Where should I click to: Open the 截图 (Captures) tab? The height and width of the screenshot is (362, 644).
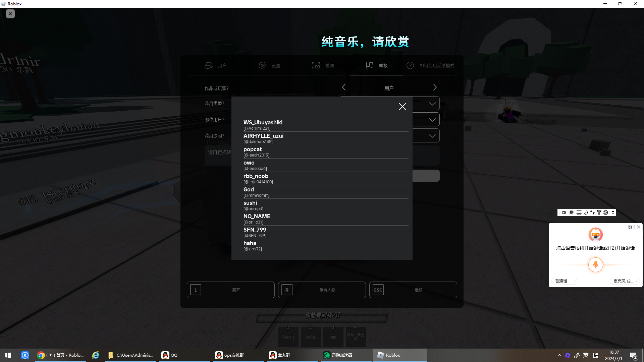[323, 65]
